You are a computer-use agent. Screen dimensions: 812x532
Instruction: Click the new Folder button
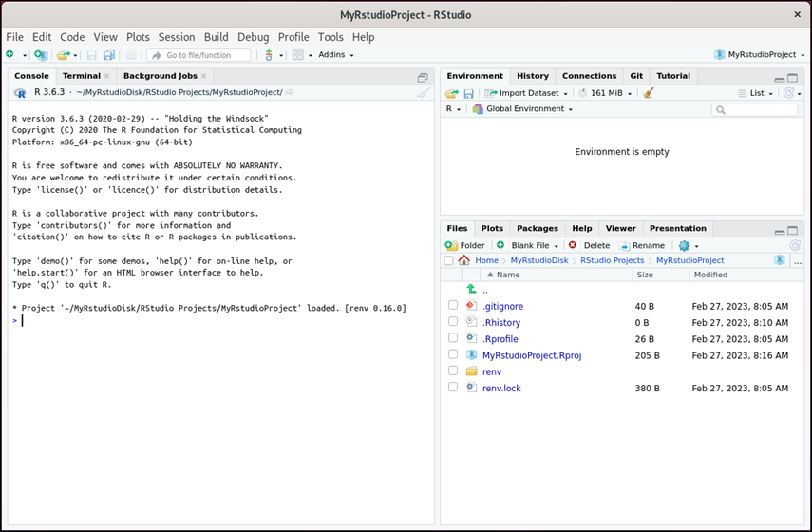[x=465, y=245]
